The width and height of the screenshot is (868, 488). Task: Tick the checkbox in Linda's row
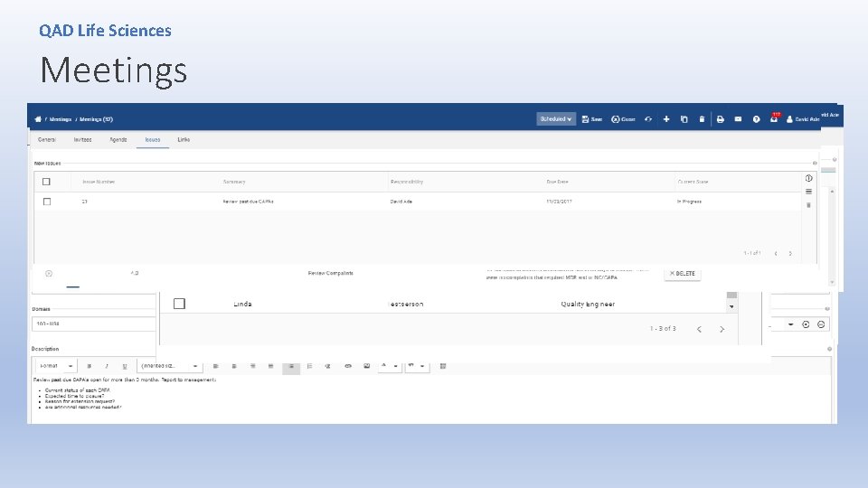[179, 304]
